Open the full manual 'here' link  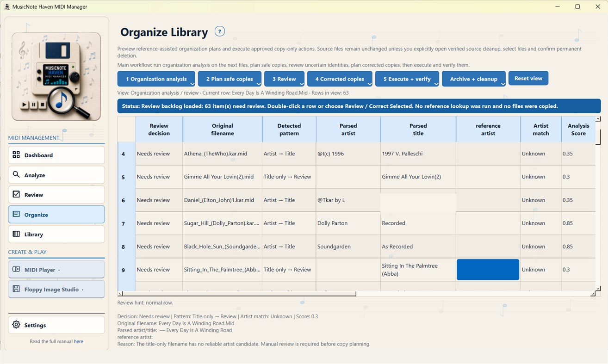coord(79,341)
